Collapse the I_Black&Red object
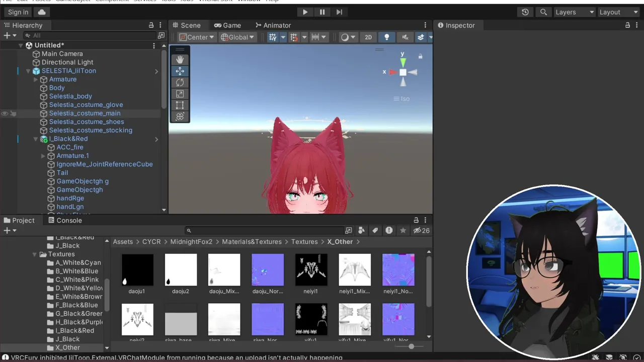 (x=36, y=139)
